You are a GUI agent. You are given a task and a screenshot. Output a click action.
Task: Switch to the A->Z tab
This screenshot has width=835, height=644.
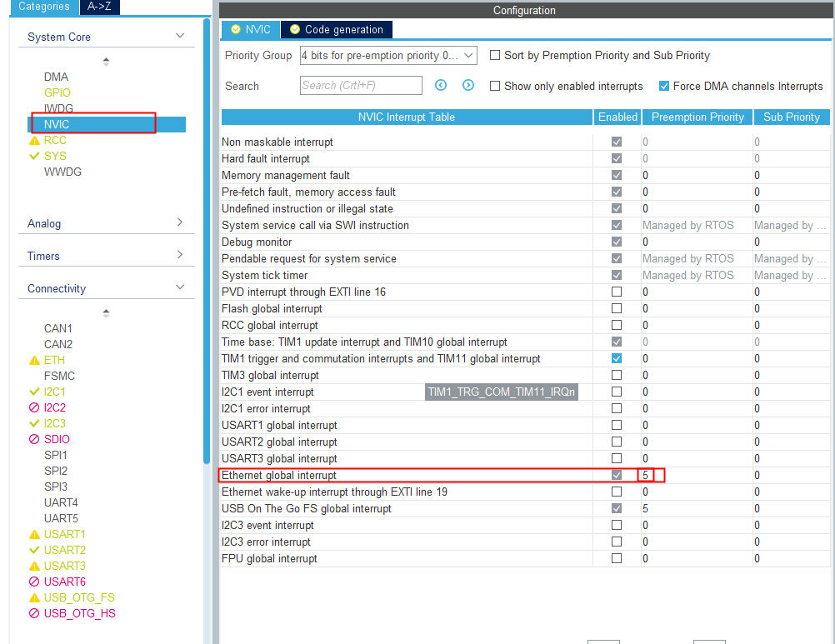99,5
